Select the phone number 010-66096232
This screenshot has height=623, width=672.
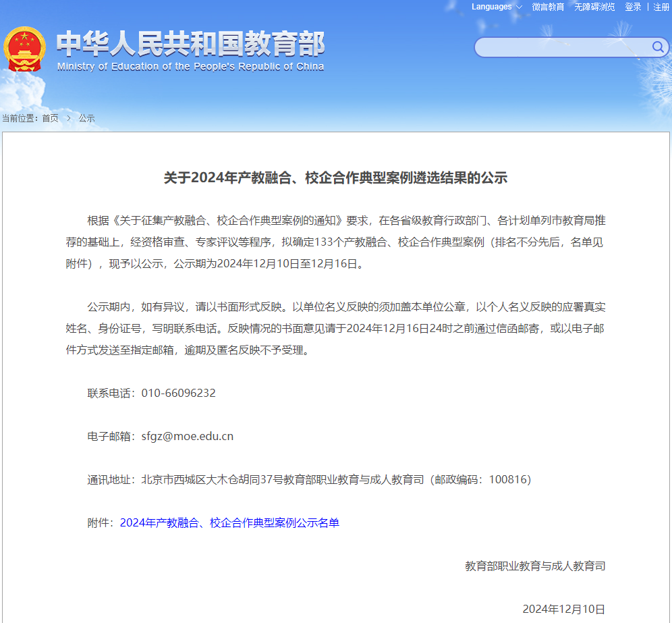click(x=179, y=394)
